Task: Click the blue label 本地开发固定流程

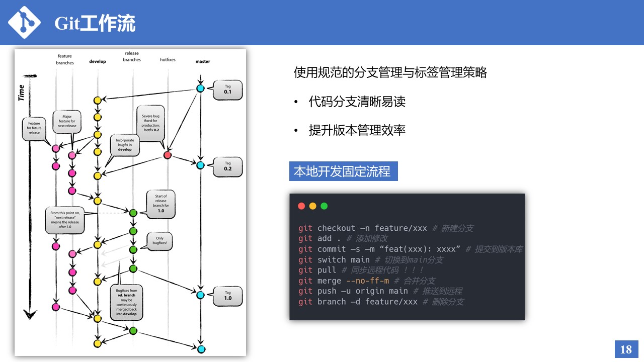Action: coord(343,171)
